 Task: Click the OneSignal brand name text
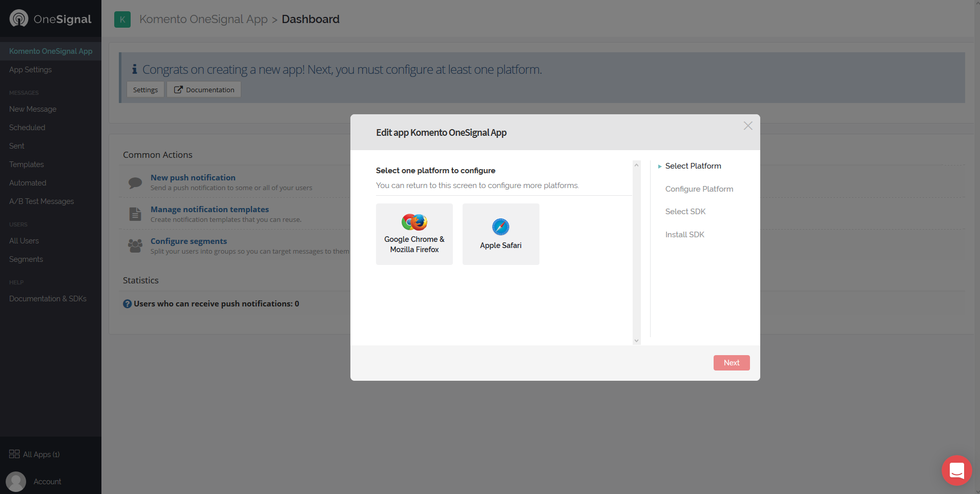click(x=62, y=19)
